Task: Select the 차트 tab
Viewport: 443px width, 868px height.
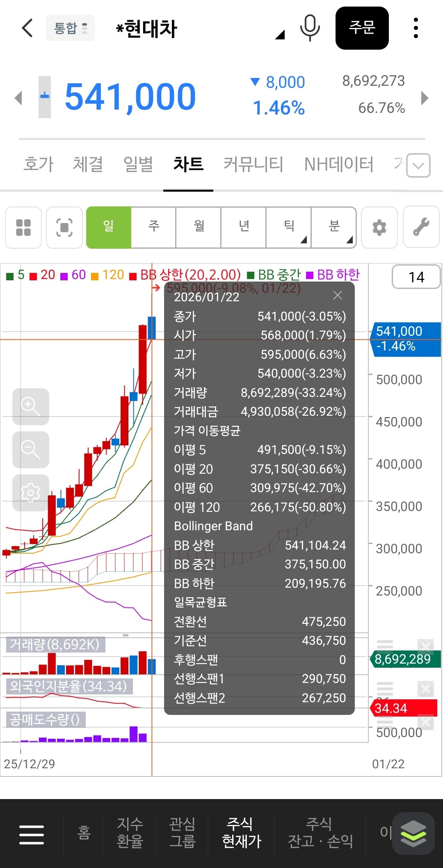Action: pos(188,164)
